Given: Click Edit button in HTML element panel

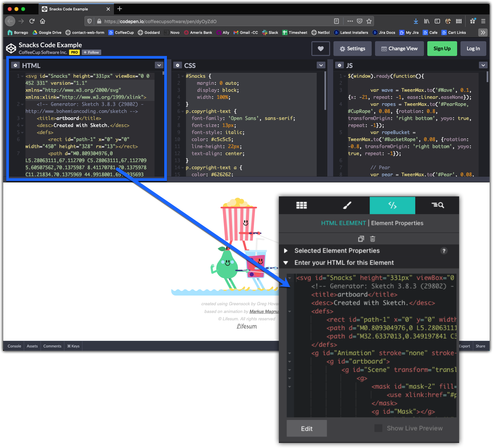Looking at the screenshot, I should (307, 428).
